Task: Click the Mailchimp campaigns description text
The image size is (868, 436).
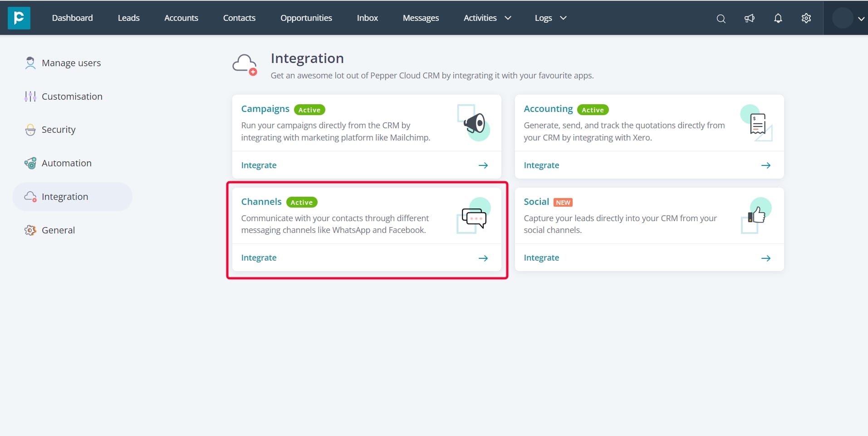Action: pos(336,131)
